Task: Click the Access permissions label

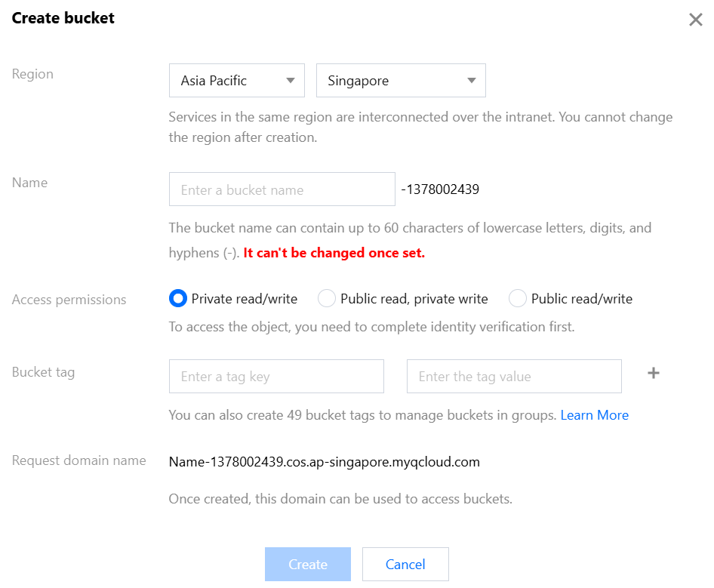Action: (x=69, y=300)
